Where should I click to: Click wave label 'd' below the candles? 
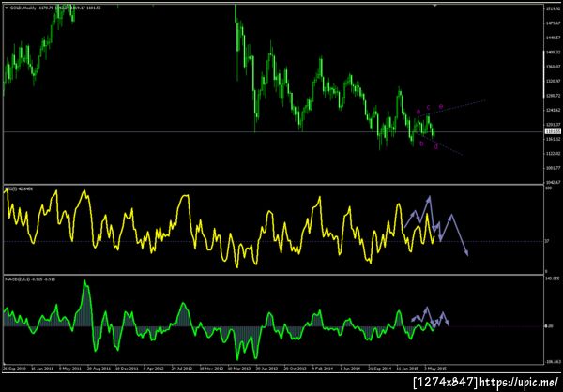[x=436, y=146]
